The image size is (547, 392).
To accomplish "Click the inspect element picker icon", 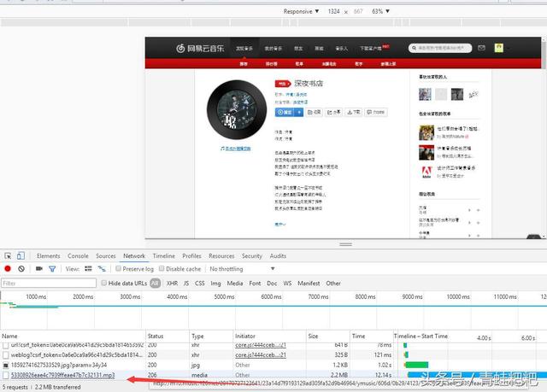I will 8,255.
